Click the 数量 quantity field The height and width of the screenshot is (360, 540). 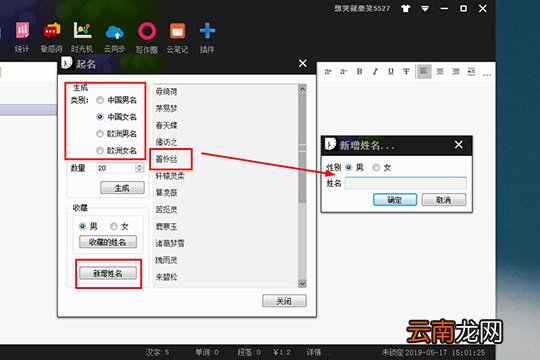click(x=116, y=168)
